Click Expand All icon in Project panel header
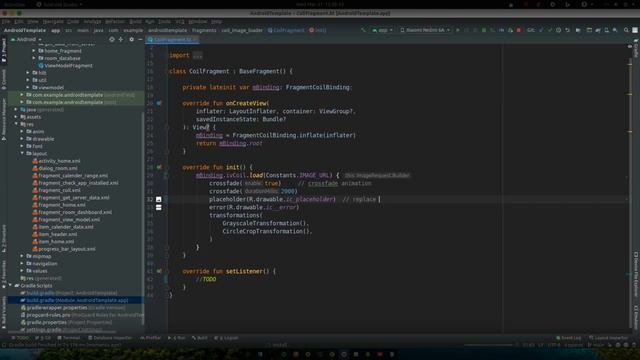This screenshot has width=640, height=360. click(x=121, y=40)
